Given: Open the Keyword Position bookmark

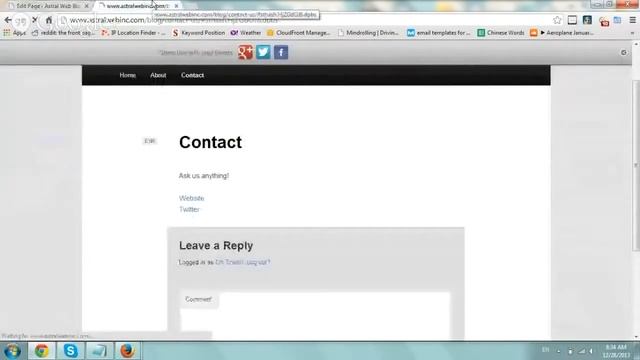Looking at the screenshot, I should coord(199,33).
